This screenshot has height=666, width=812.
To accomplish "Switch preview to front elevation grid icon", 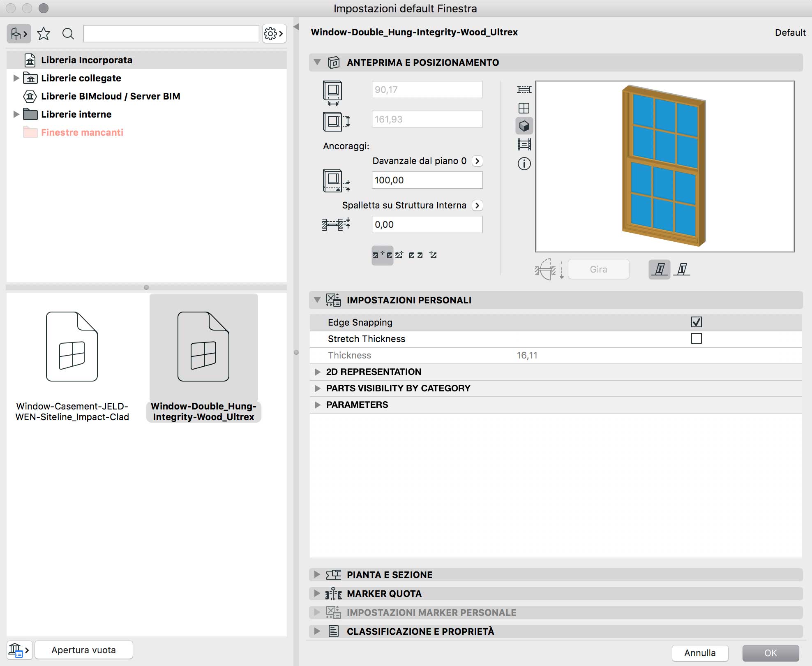I will point(524,108).
